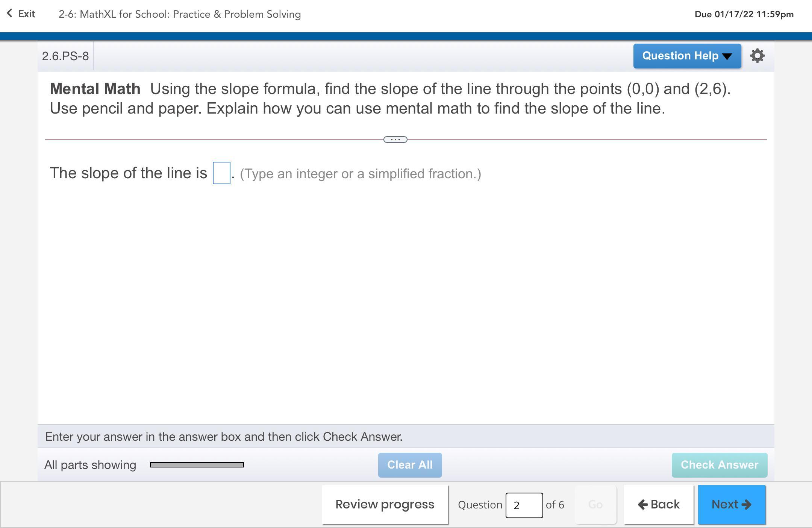This screenshot has height=528, width=812.
Task: Click the Question Help dropdown arrow
Action: pyautogui.click(x=727, y=56)
